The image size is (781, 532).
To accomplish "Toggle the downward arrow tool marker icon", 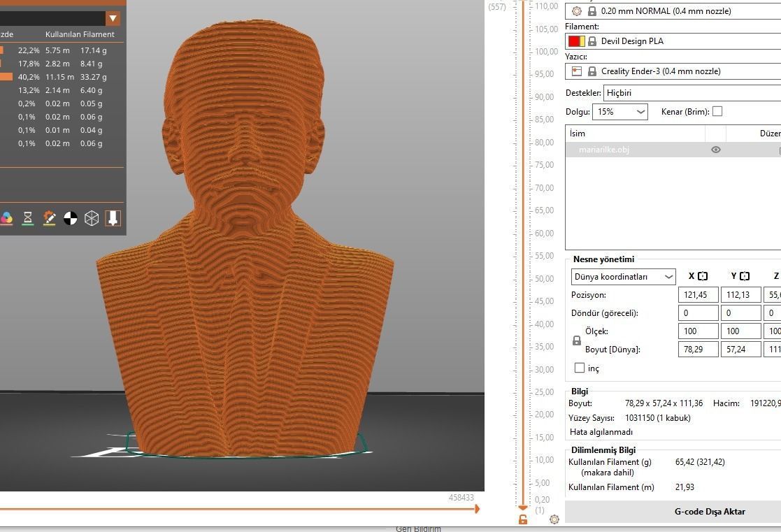I will pos(113,218).
